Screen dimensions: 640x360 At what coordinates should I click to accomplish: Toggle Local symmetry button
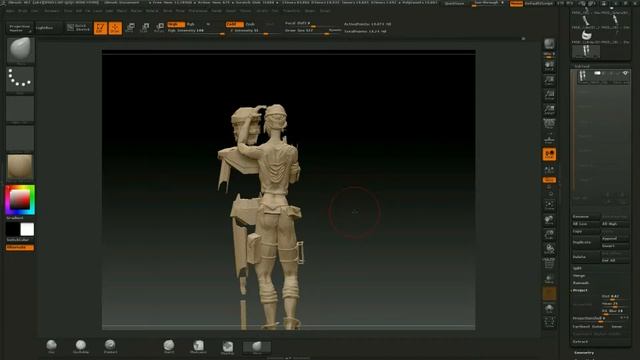tap(549, 169)
